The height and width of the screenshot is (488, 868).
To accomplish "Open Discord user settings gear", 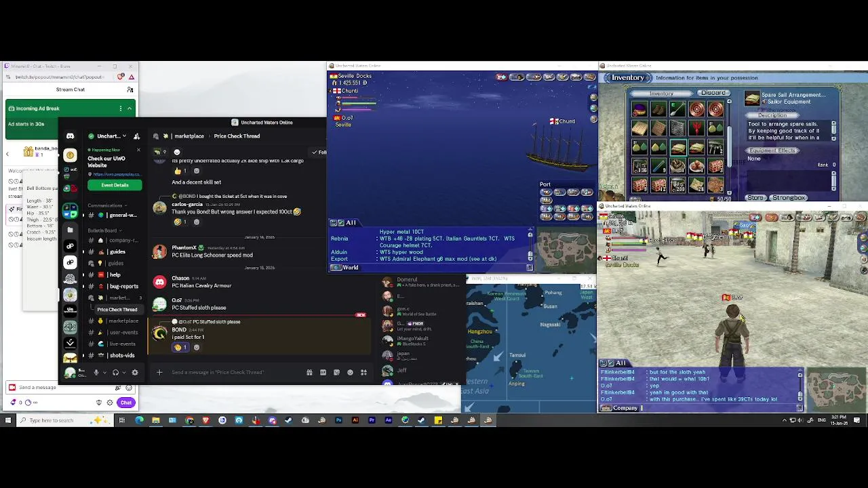I will point(134,372).
